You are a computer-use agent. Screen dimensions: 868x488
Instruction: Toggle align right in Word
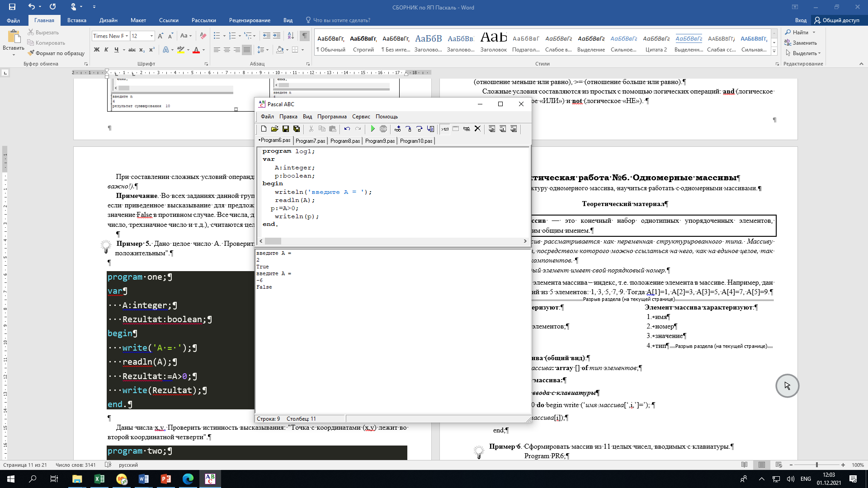pos(237,50)
